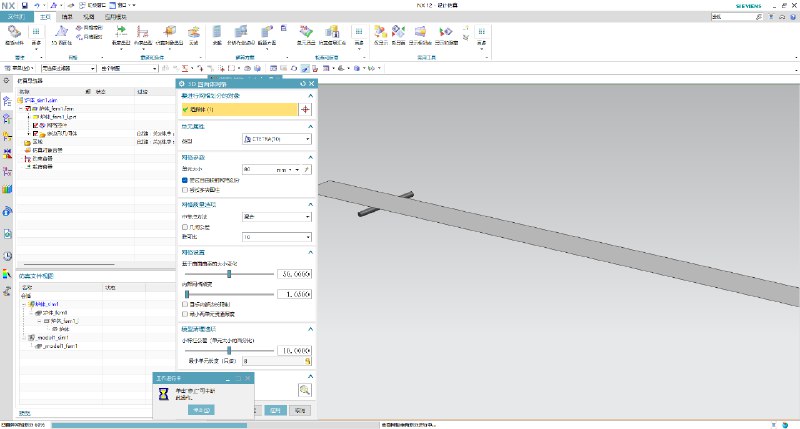The height and width of the screenshot is (429, 800).
Task: Click the Save icon in title bar
Action: 24,5
